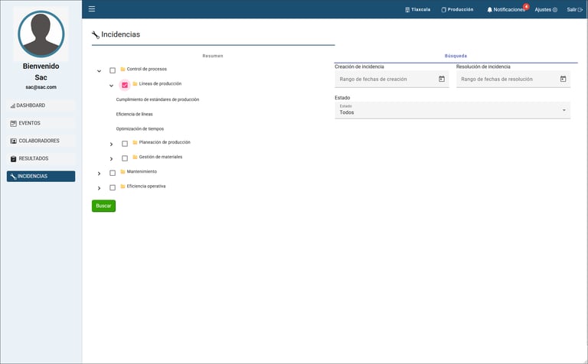This screenshot has height=364, width=588.
Task: Check the Mantenimiento checkbox
Action: [x=113, y=173]
